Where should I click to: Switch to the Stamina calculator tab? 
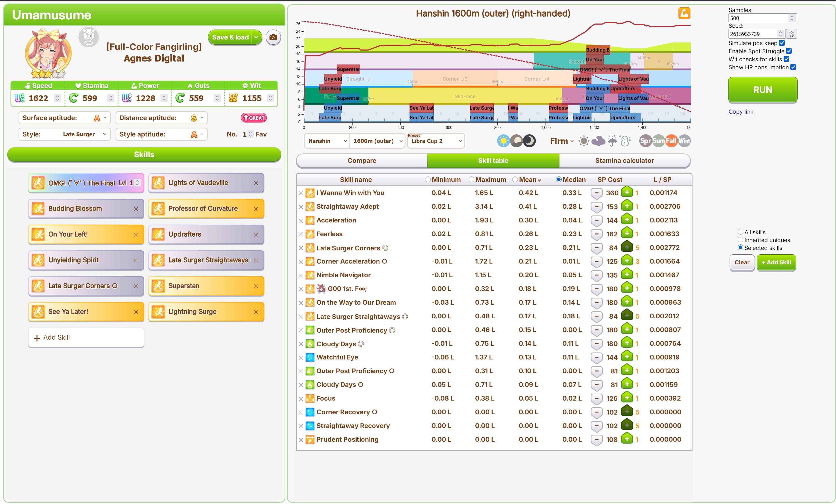(x=624, y=160)
